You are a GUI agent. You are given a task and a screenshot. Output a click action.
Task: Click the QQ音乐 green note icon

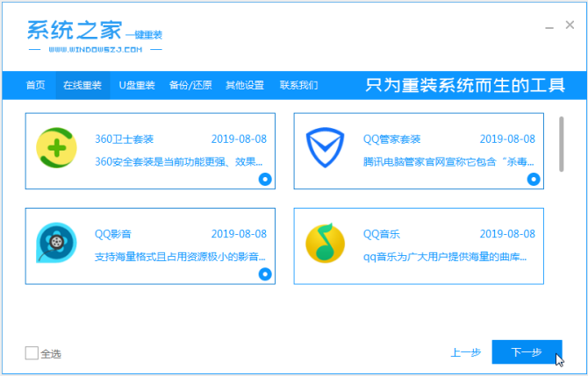click(325, 243)
